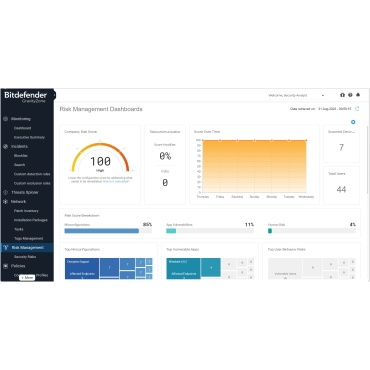The image size is (370, 370).
Task: Open Dashboard under Monitoring
Action: (x=23, y=128)
